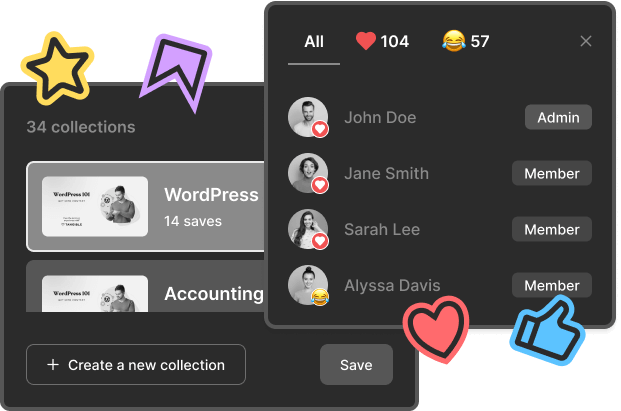Switch to the All reactions tab
Image resolution: width=621 pixels, height=411 pixels.
click(x=314, y=42)
